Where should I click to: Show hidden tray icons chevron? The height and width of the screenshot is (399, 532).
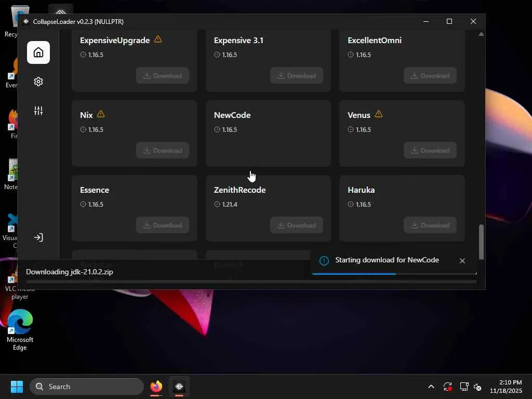point(431,387)
